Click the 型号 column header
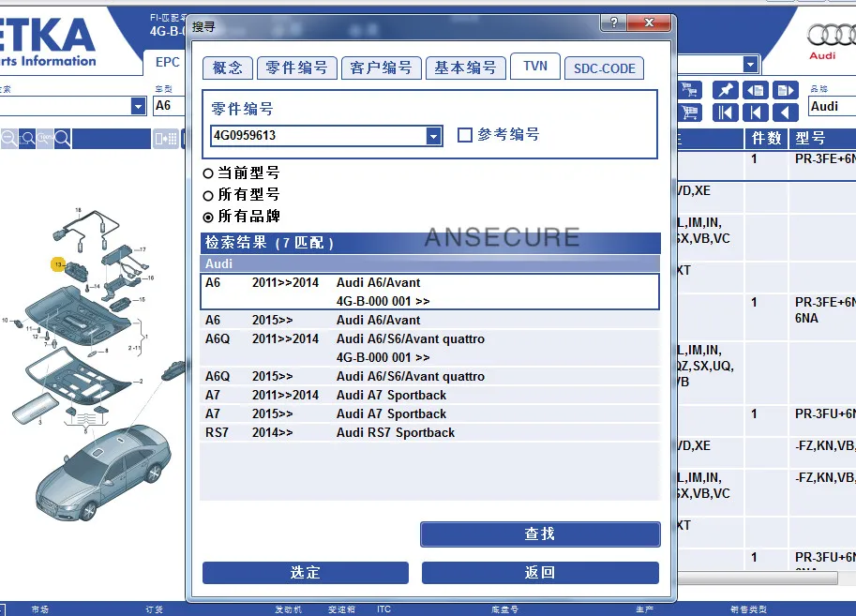 [822, 139]
